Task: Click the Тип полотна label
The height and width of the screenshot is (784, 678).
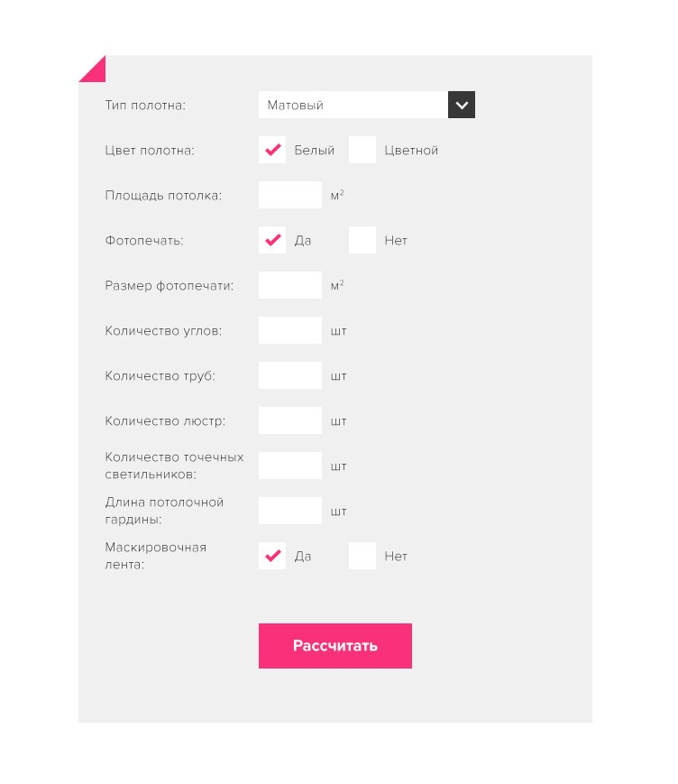Action: (x=145, y=106)
